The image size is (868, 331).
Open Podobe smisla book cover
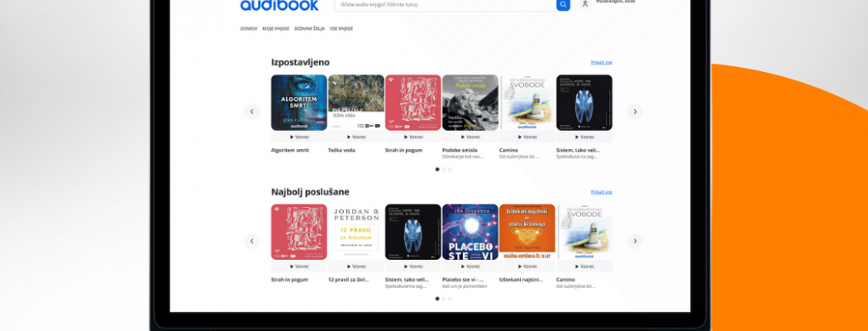click(470, 103)
